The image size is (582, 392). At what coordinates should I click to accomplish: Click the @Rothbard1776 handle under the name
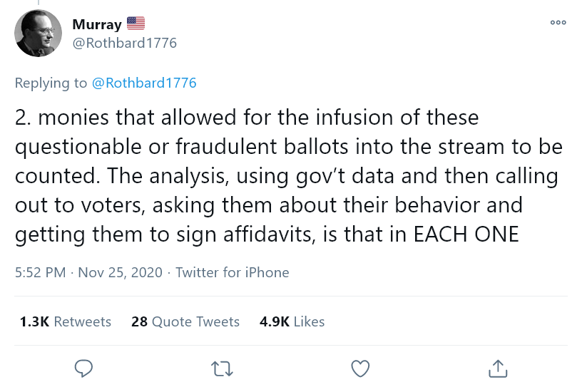click(125, 43)
